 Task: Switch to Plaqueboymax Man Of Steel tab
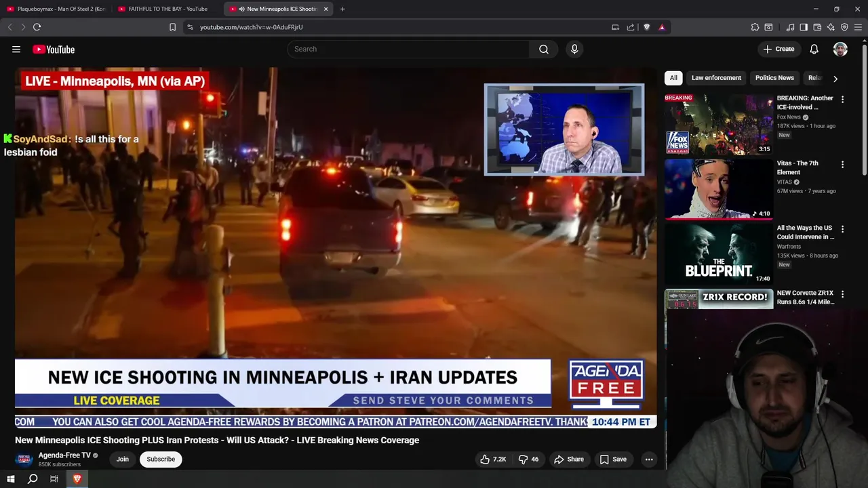click(x=56, y=9)
